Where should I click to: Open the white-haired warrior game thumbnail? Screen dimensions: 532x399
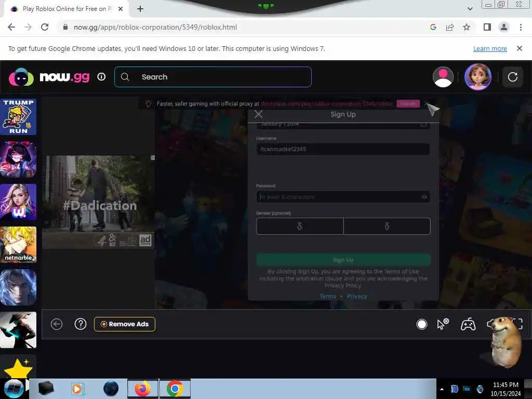pyautogui.click(x=18, y=287)
